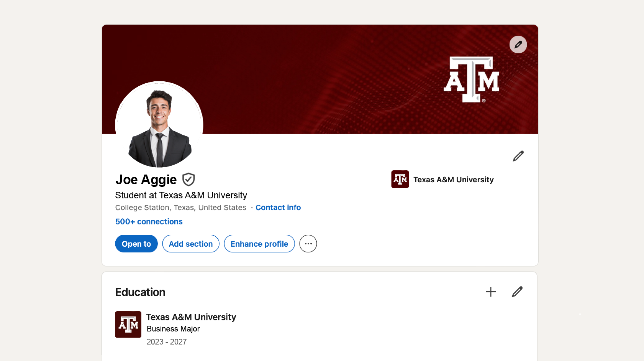644x361 pixels.
Task: Click the Education section heading
Action: click(140, 292)
